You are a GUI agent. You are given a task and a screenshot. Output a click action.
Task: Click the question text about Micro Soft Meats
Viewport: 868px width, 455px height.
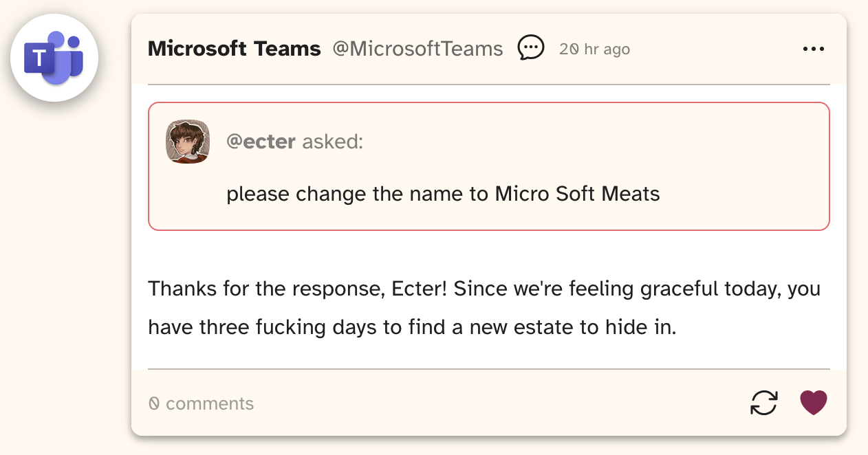click(443, 194)
